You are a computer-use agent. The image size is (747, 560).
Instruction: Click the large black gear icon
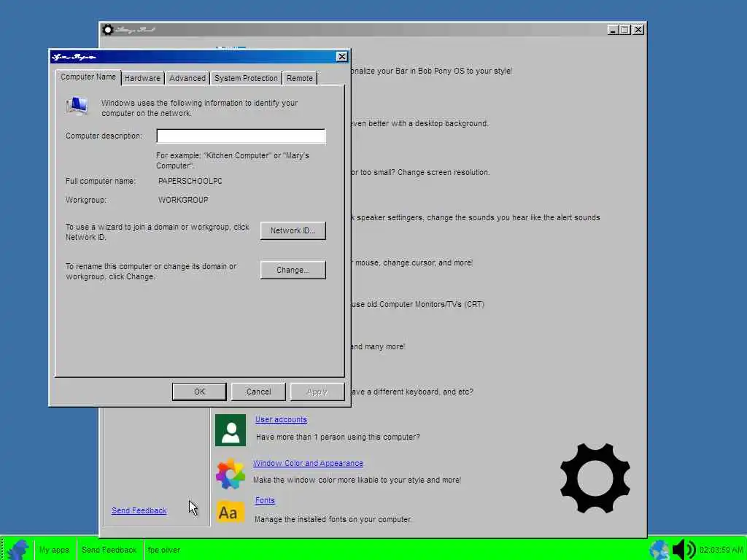click(x=595, y=478)
